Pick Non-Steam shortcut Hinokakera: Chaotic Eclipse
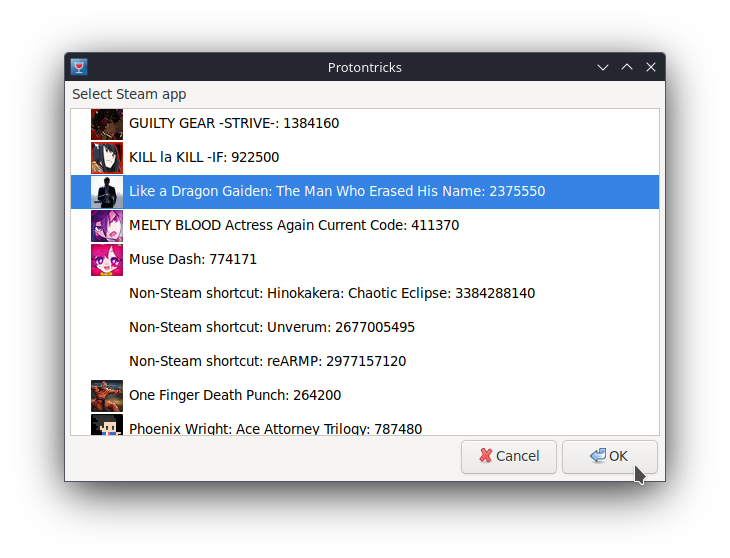The image size is (730, 558). tap(365, 294)
